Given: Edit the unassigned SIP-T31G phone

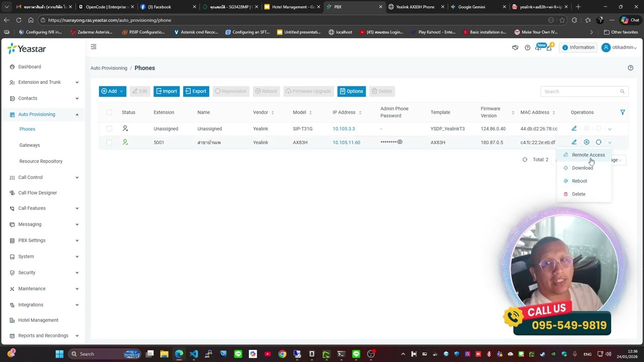Looking at the screenshot, I should (574, 129).
